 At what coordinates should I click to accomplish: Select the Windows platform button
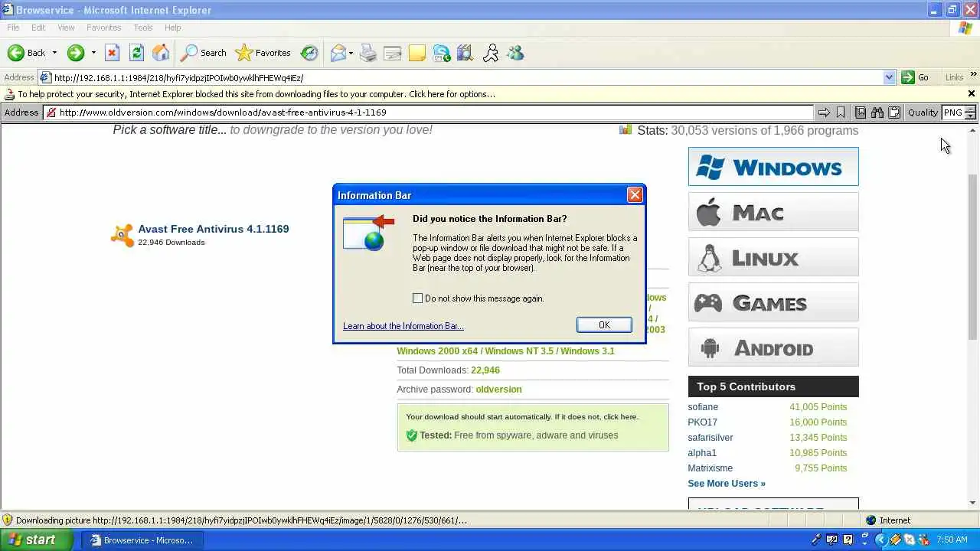point(773,167)
